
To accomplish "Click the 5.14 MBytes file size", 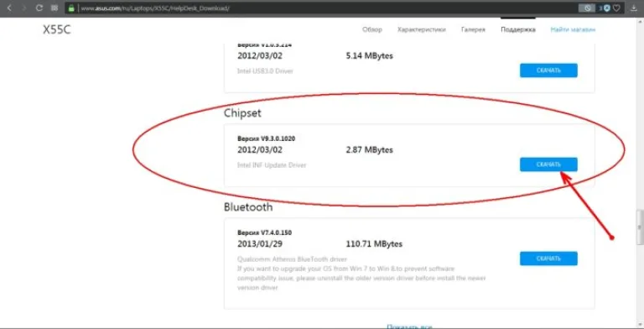I will 370,56.
